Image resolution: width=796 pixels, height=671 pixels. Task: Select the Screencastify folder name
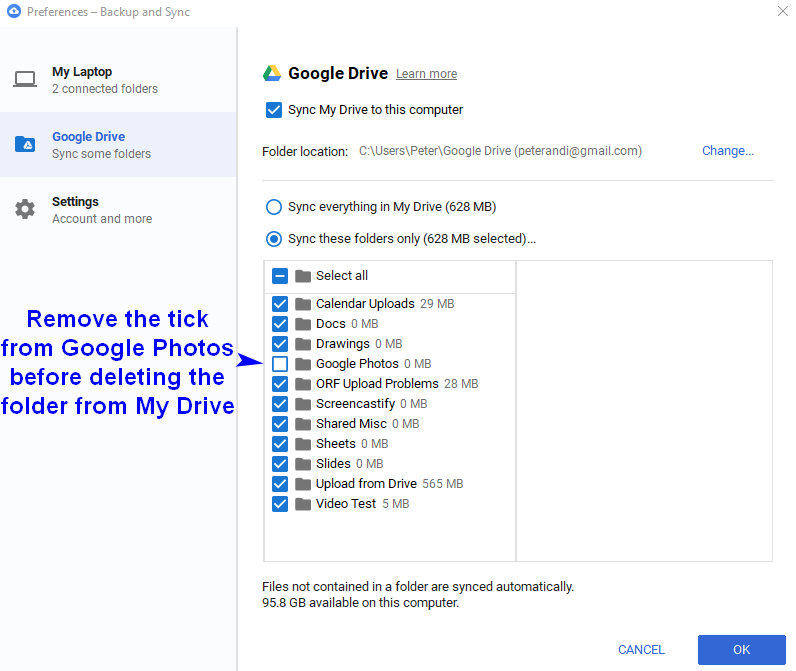[355, 404]
